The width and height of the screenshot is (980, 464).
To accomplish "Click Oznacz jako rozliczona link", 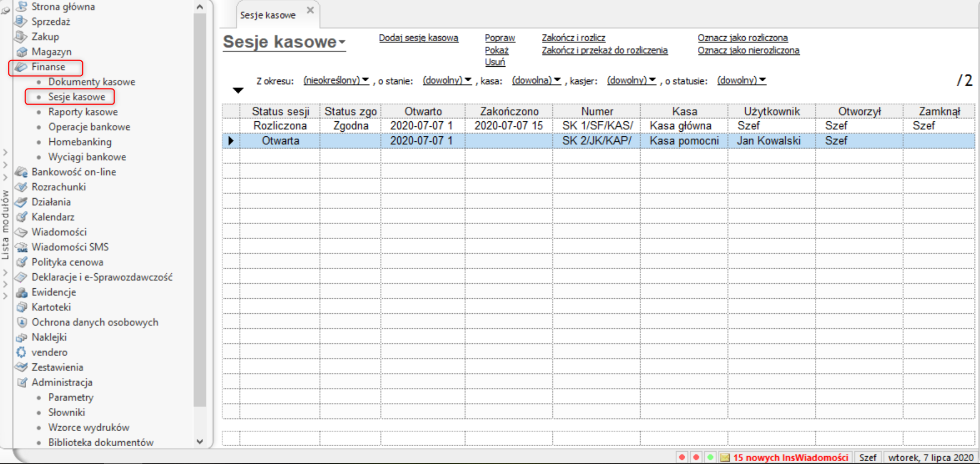I will [x=743, y=38].
